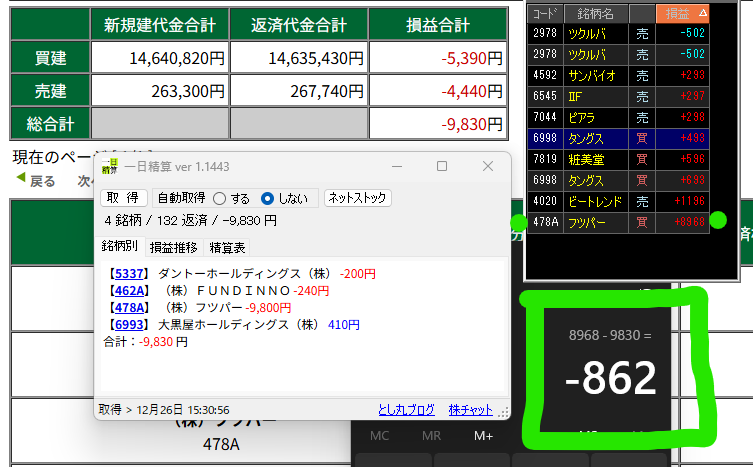Switch to the 銘柄別 tab
Image resolution: width=753 pixels, height=467 pixels.
(x=120, y=247)
